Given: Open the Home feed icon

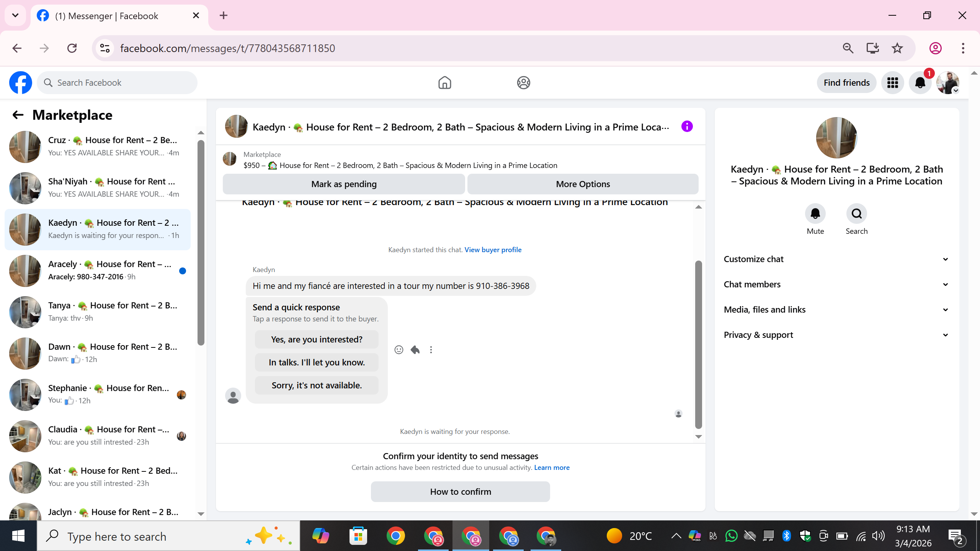Looking at the screenshot, I should click(x=444, y=83).
